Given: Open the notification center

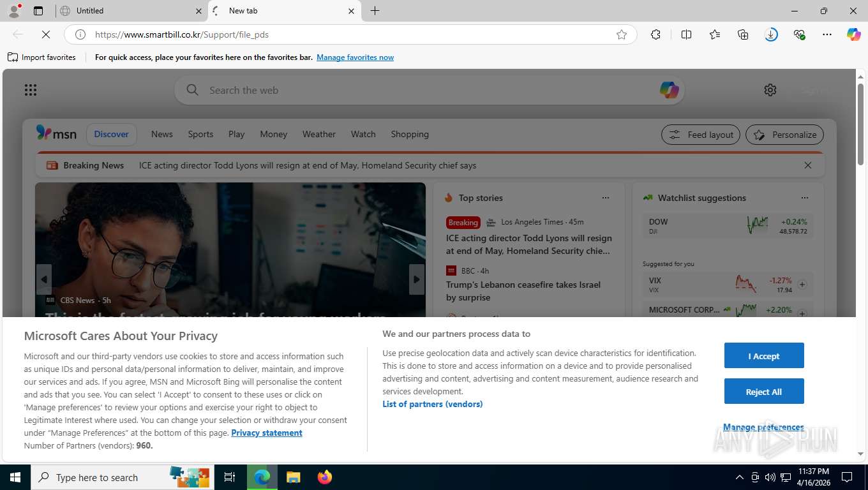Looking at the screenshot, I should pos(847,477).
